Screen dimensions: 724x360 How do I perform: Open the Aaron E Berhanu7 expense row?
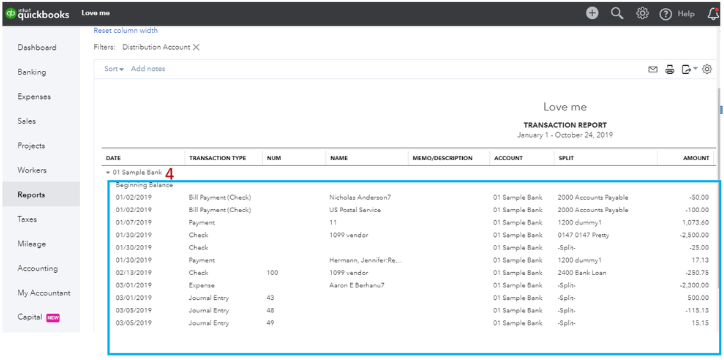[x=412, y=285]
